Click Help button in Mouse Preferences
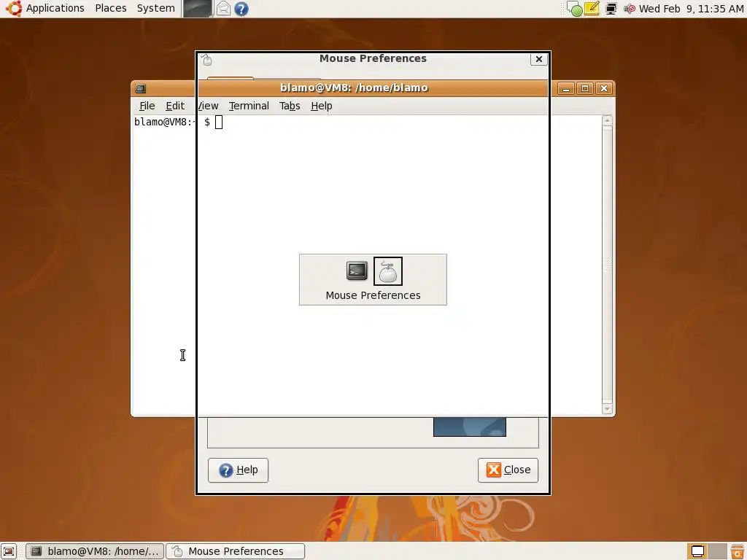747x560 pixels. pyautogui.click(x=239, y=470)
